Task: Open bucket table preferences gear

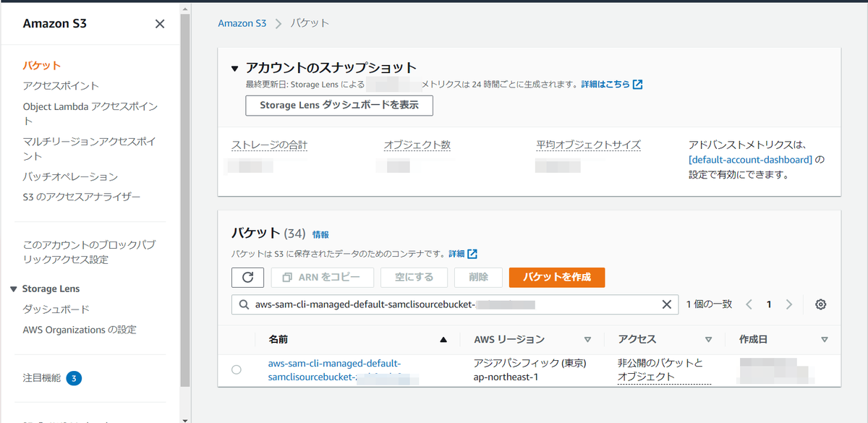Action: (820, 304)
